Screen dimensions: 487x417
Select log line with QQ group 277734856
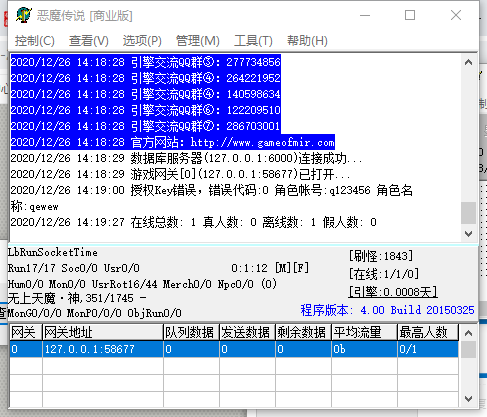(x=146, y=62)
